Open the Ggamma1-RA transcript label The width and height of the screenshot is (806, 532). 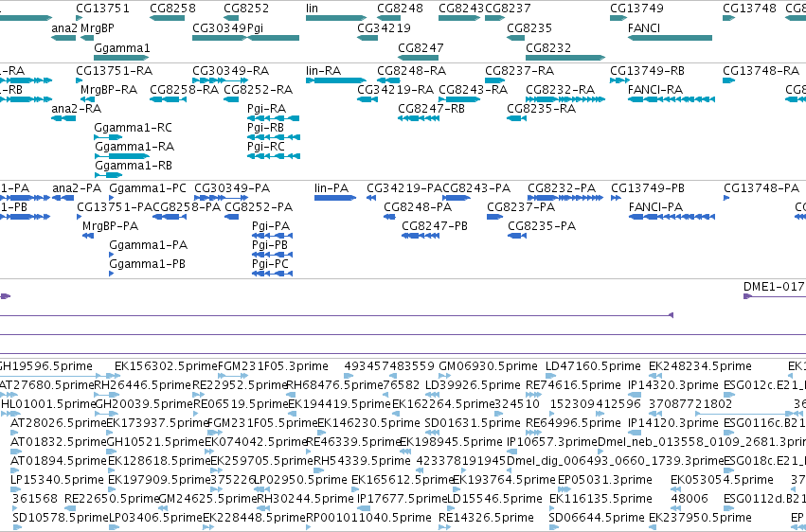[134, 147]
